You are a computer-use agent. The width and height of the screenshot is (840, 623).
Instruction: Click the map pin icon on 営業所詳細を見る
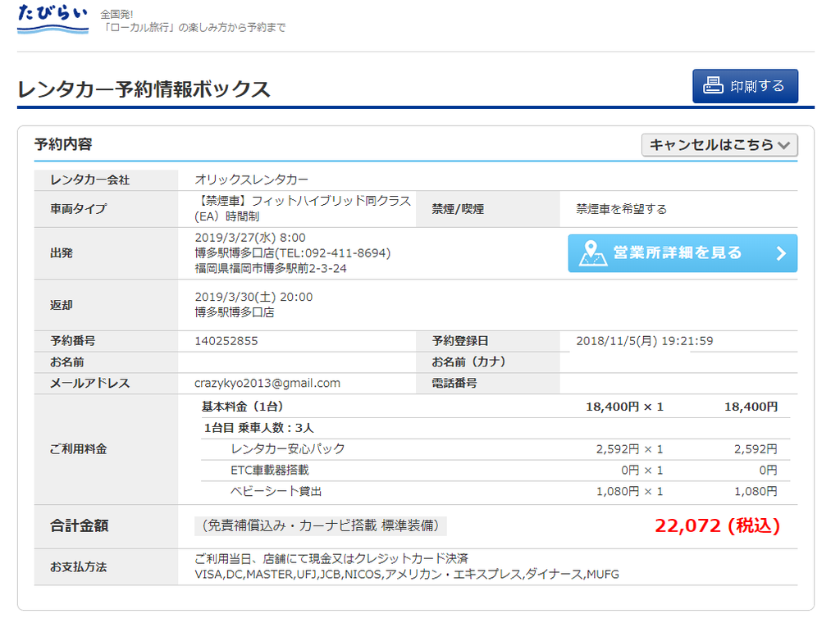coord(592,253)
